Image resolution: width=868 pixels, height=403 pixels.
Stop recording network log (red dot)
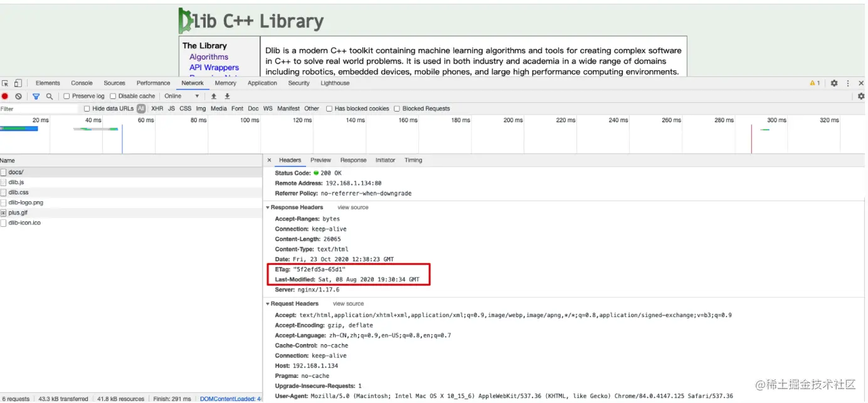5,97
